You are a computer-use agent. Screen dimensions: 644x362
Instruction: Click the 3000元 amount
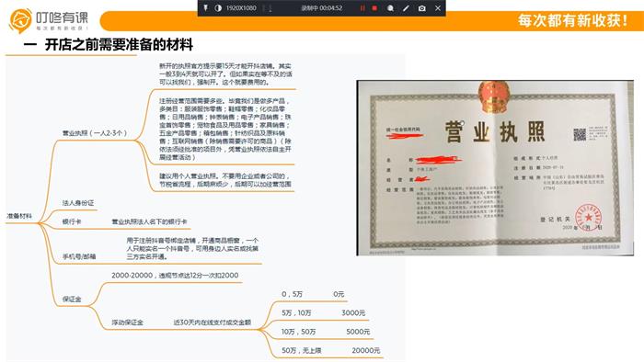pyautogui.click(x=353, y=312)
